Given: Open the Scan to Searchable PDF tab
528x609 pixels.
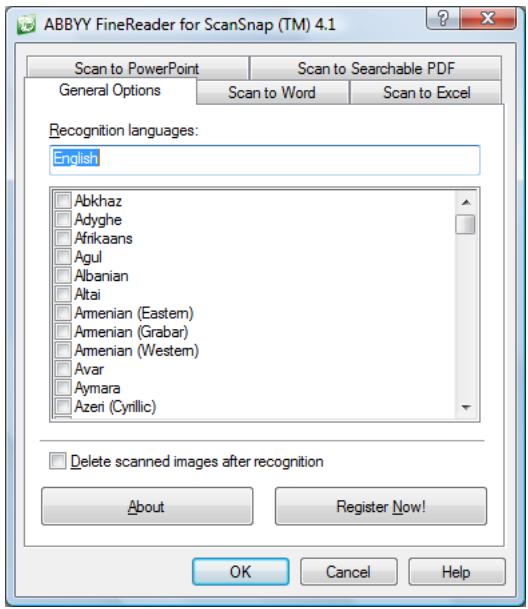Looking at the screenshot, I should pyautogui.click(x=376, y=68).
